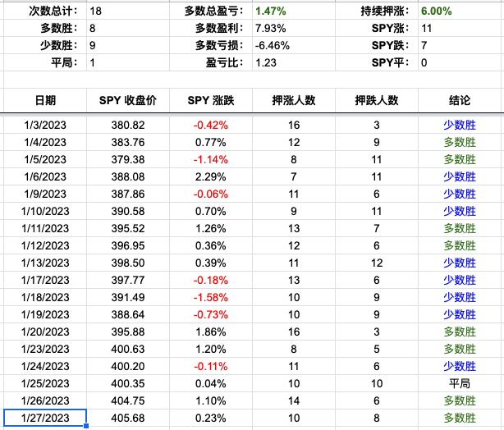
Task: Select the 次数总计 value cell showing 18
Action: click(128, 11)
